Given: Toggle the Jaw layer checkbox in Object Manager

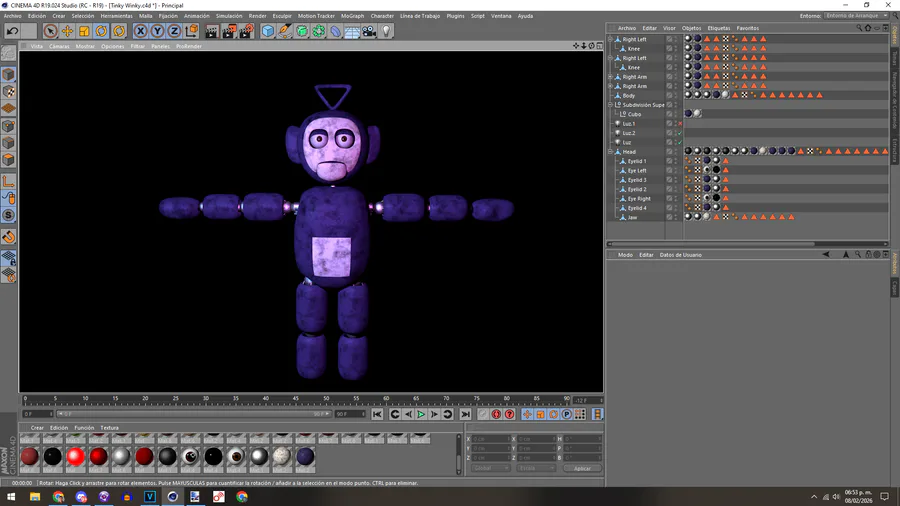Looking at the screenshot, I should (669, 217).
